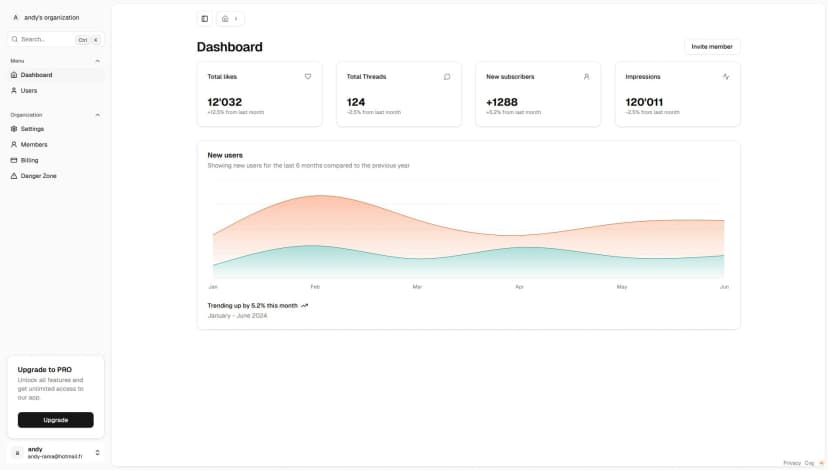Screen dimensions: 828x470
Task: Open the andy account switcher arrows
Action: (98, 453)
